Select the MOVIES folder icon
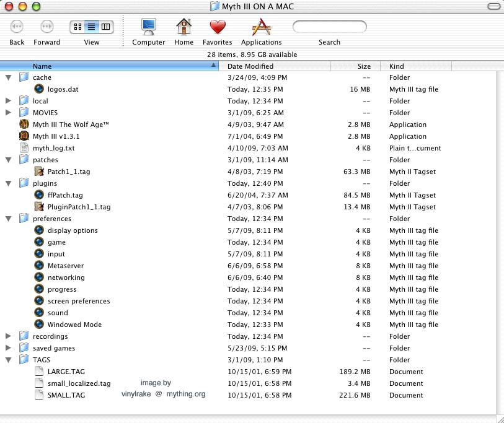This screenshot has height=423, width=504. click(x=24, y=112)
